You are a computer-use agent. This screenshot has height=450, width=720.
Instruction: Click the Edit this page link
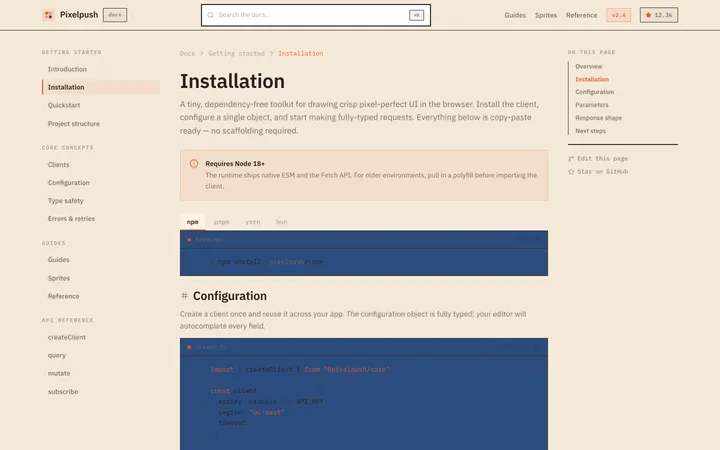[x=598, y=159]
